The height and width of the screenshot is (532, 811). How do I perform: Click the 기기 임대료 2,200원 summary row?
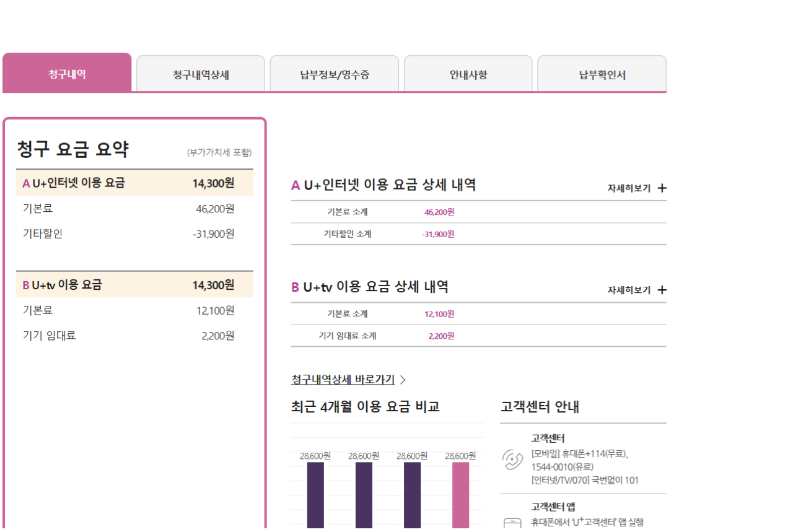(134, 336)
